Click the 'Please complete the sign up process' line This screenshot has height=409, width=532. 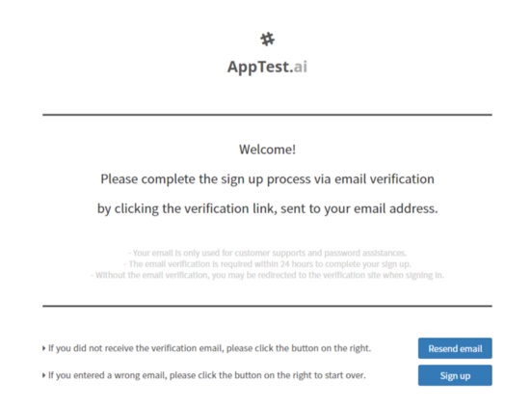click(267, 179)
